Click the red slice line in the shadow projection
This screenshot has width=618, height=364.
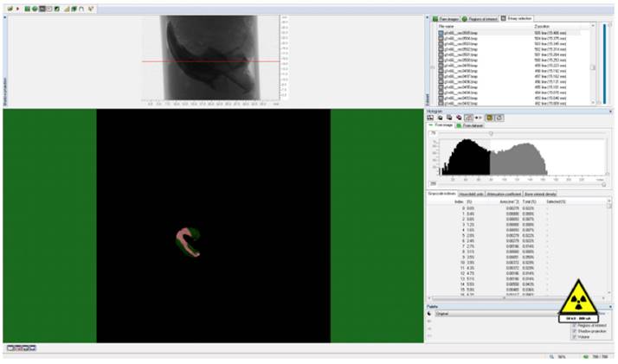(x=210, y=61)
